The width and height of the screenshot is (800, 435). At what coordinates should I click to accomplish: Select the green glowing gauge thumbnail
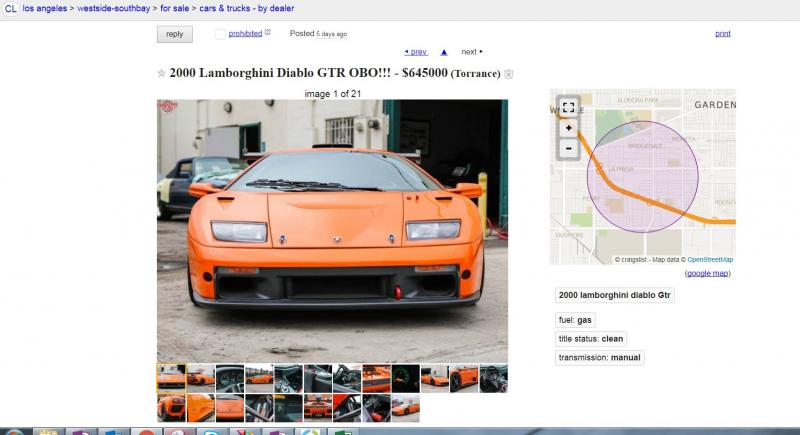click(x=406, y=378)
